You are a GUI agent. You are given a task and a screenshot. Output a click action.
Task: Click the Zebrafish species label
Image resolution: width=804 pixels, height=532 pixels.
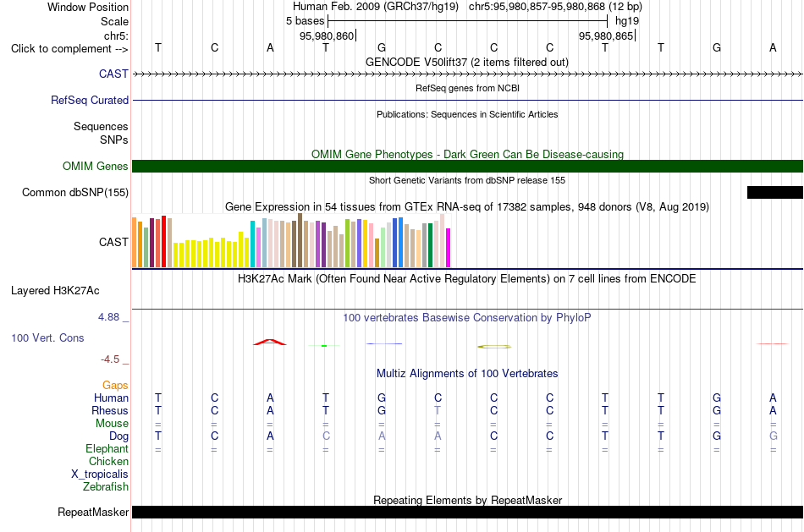click(x=106, y=486)
